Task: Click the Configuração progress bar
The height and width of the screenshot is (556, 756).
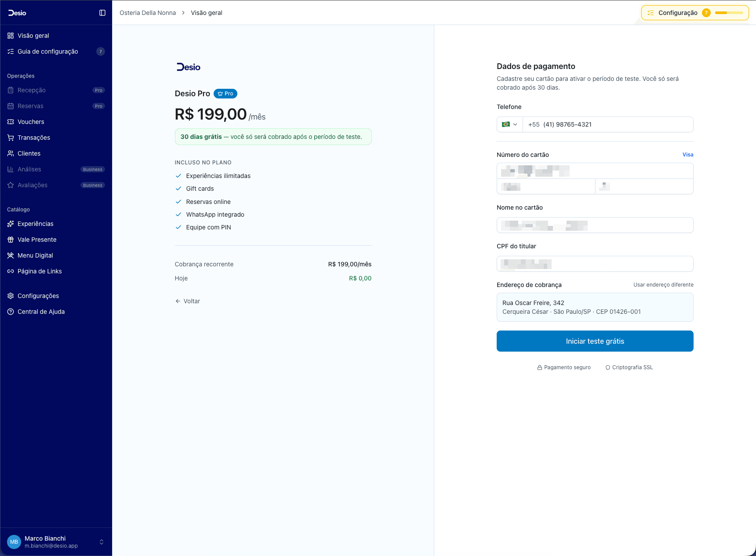Action: tap(729, 13)
